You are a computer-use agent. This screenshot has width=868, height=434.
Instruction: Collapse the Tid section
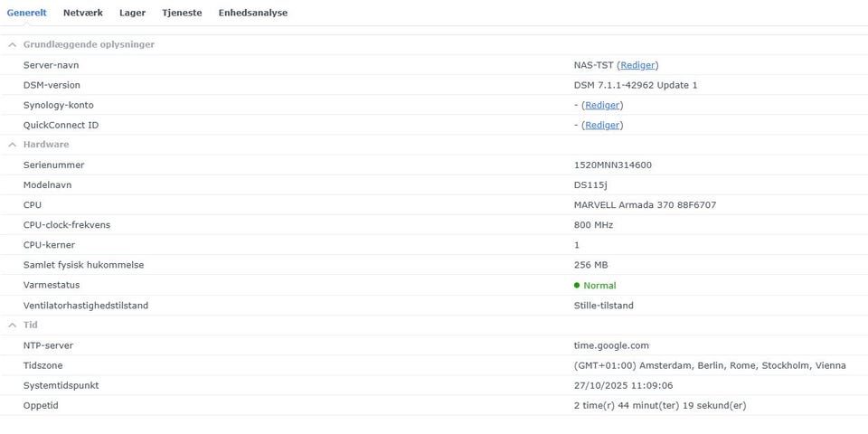[13, 325]
